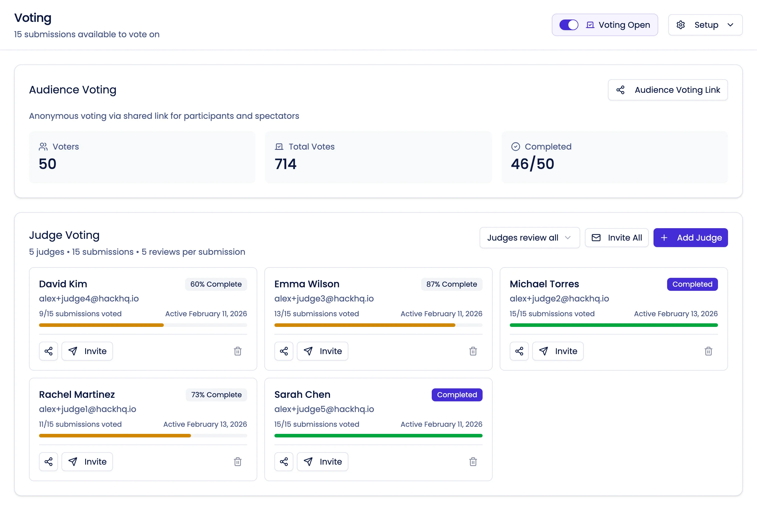
Task: Click Add Judge to create a new judge
Action: (690, 237)
